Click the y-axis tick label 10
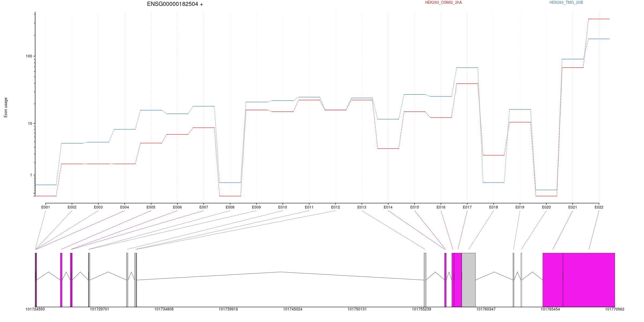644x322 pixels. pos(30,123)
